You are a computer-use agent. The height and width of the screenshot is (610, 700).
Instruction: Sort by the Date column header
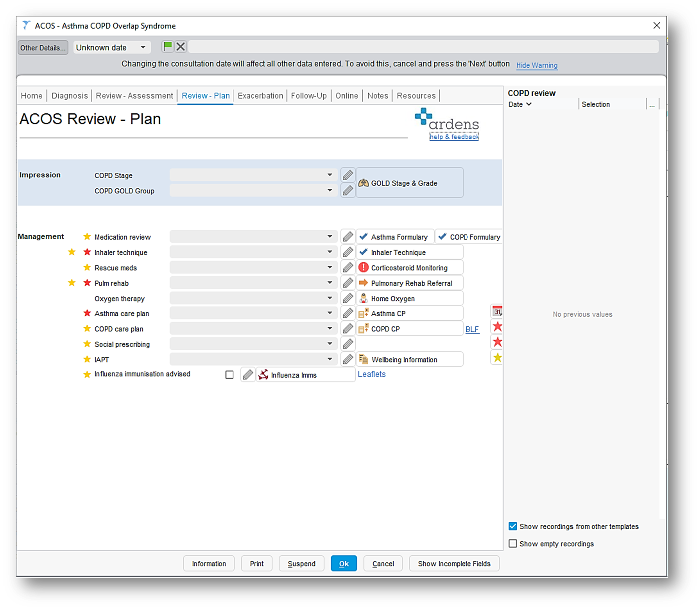tap(520, 104)
